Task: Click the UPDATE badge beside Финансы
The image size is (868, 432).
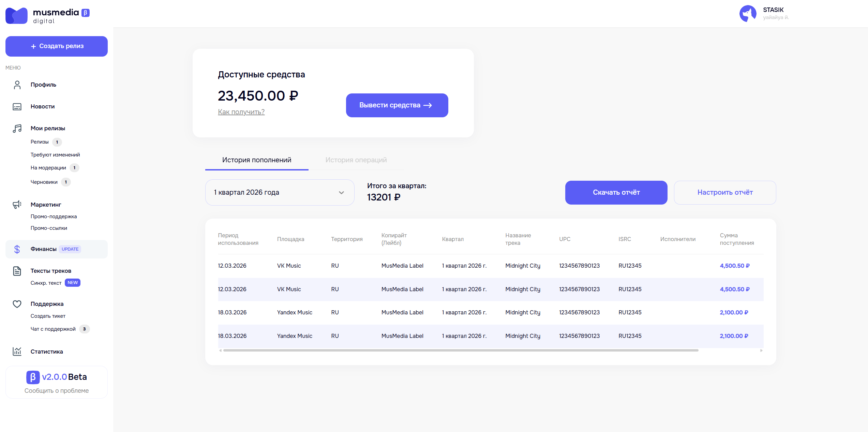Action: [x=70, y=249]
